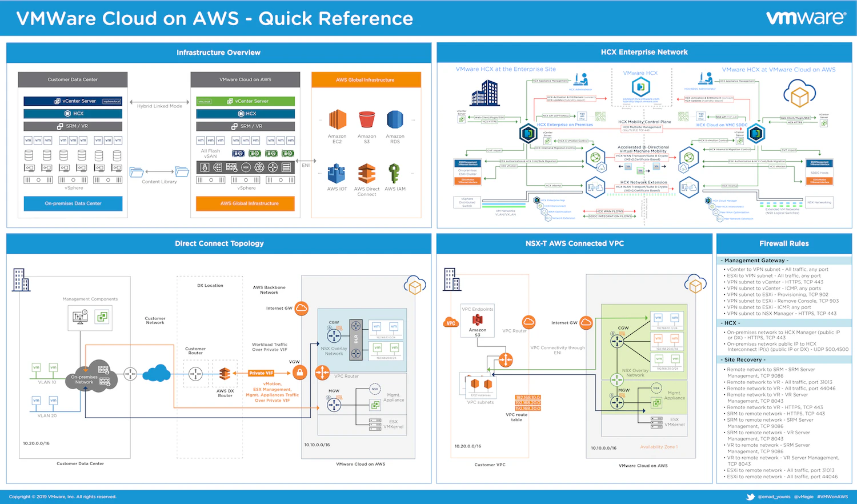The width and height of the screenshot is (857, 504).
Task: Click the 'Content Library' label
Action: 159,182
